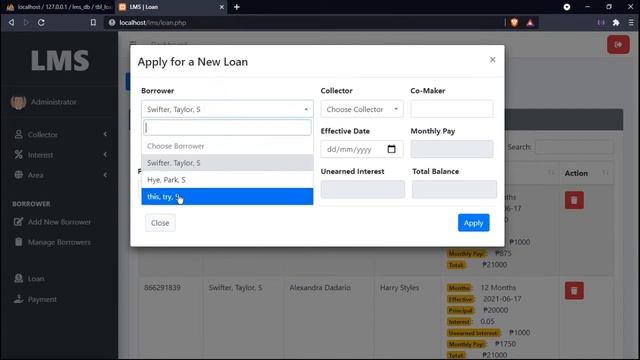The width and height of the screenshot is (640, 360).
Task: Pick the "Choose Borrower" placeholder option
Action: [227, 146]
